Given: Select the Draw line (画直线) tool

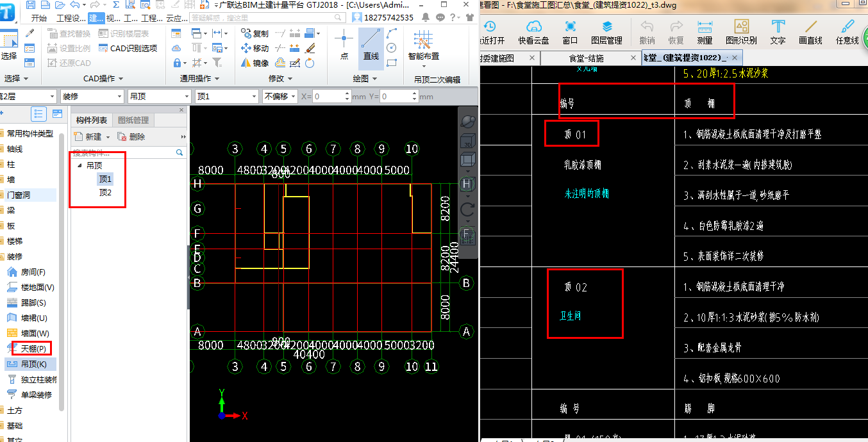Looking at the screenshot, I should tap(811, 32).
